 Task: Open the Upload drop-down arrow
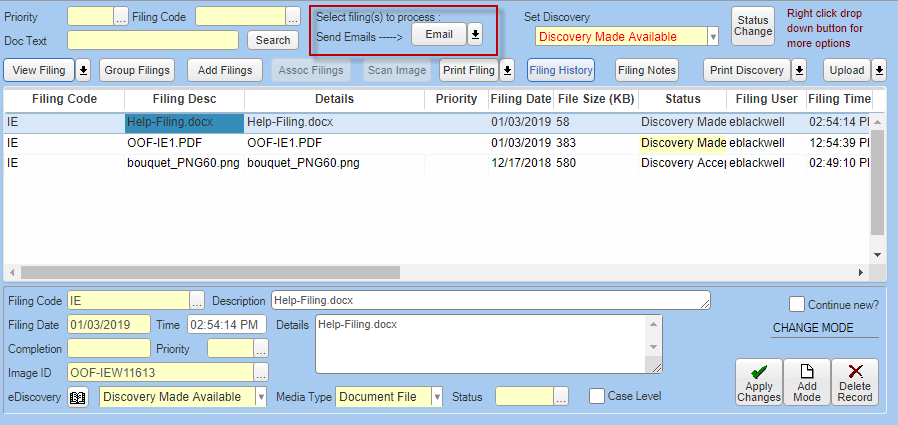(x=879, y=70)
